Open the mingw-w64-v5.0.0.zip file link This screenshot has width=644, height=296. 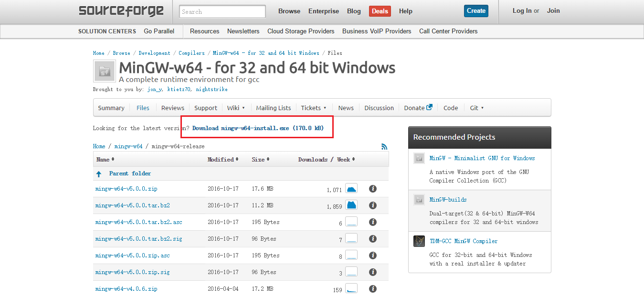point(126,189)
